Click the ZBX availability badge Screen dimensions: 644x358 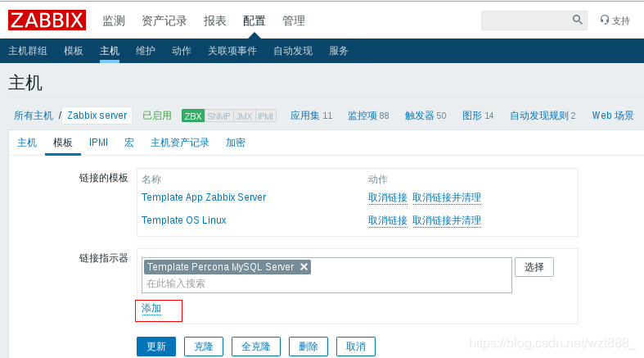coord(193,116)
